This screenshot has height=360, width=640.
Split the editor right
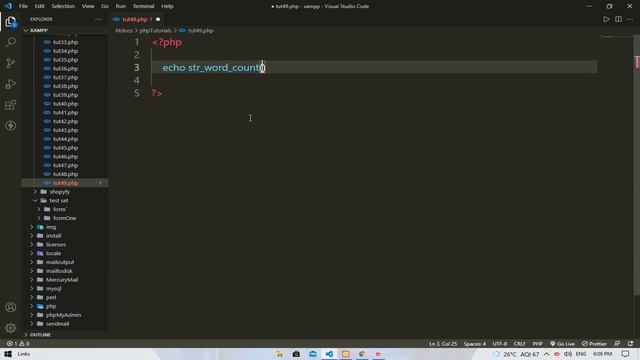pyautogui.click(x=618, y=19)
